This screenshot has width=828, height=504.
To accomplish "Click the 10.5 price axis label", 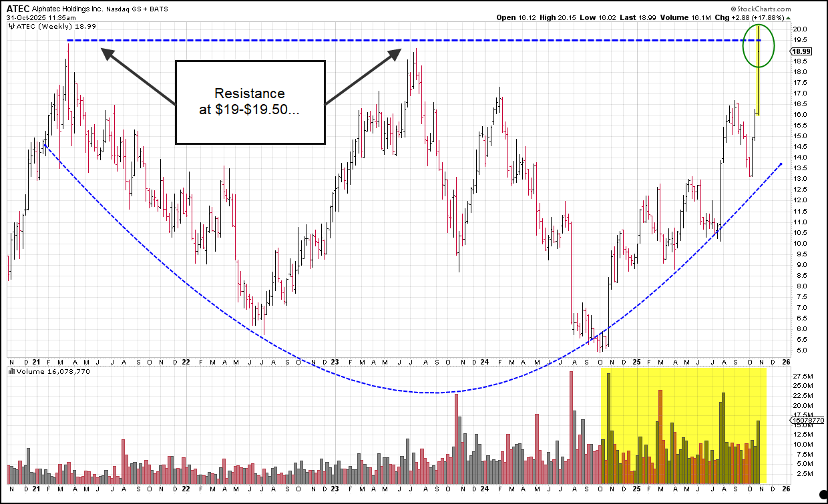I will 801,232.
